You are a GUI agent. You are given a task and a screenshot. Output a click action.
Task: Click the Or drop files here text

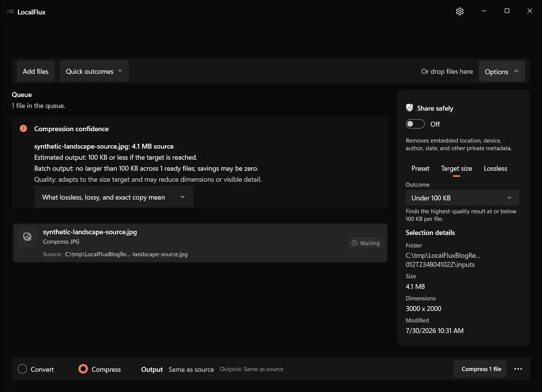[x=447, y=71]
